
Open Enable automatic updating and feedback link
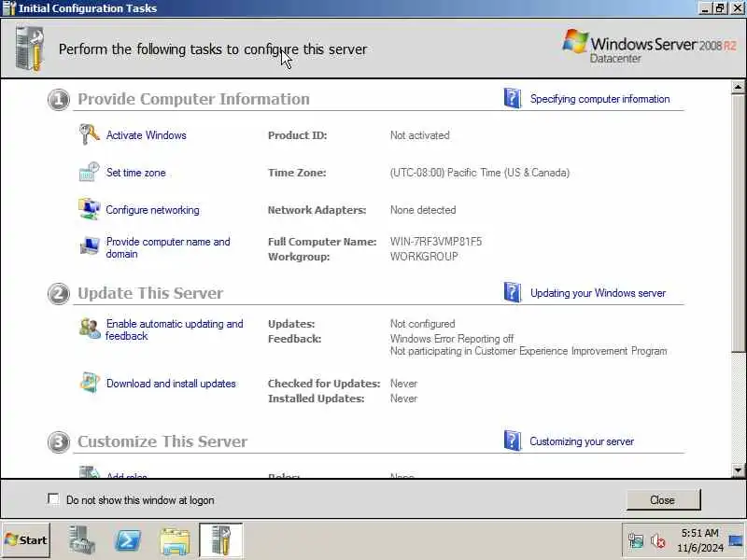175,329
